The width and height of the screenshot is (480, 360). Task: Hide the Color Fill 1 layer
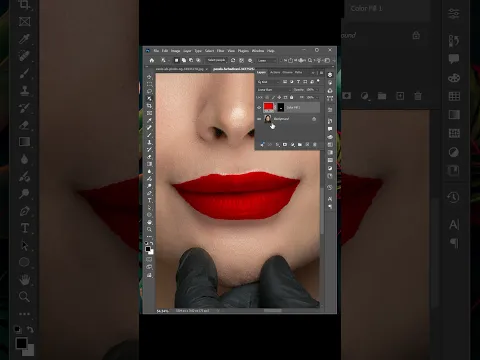coord(259,108)
